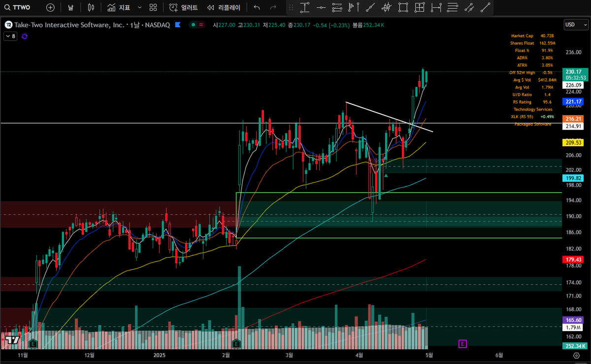Click the 4월 label on time axis
Screen dimensions: 591x364
tap(360, 354)
